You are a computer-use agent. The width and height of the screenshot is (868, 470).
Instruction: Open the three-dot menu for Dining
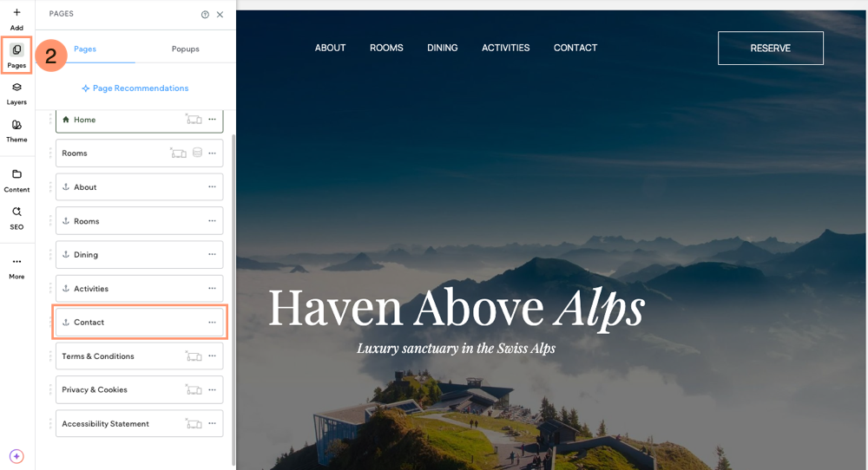click(x=212, y=255)
